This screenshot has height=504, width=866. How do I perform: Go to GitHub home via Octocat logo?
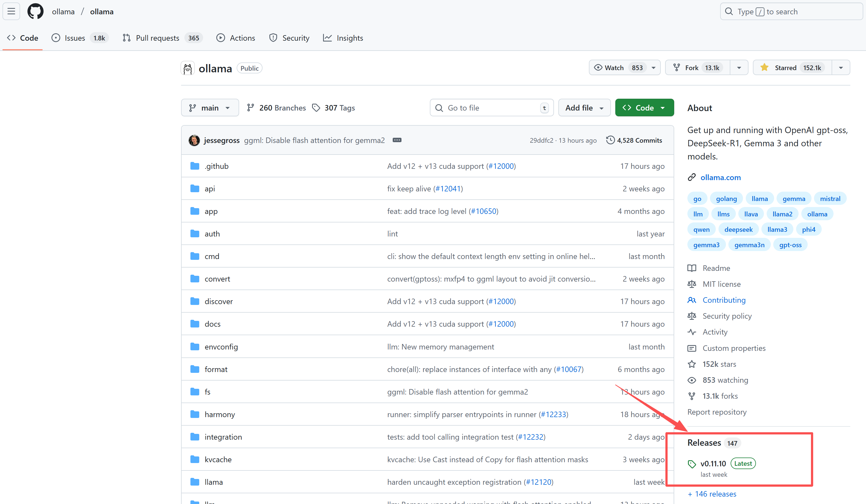click(x=35, y=11)
